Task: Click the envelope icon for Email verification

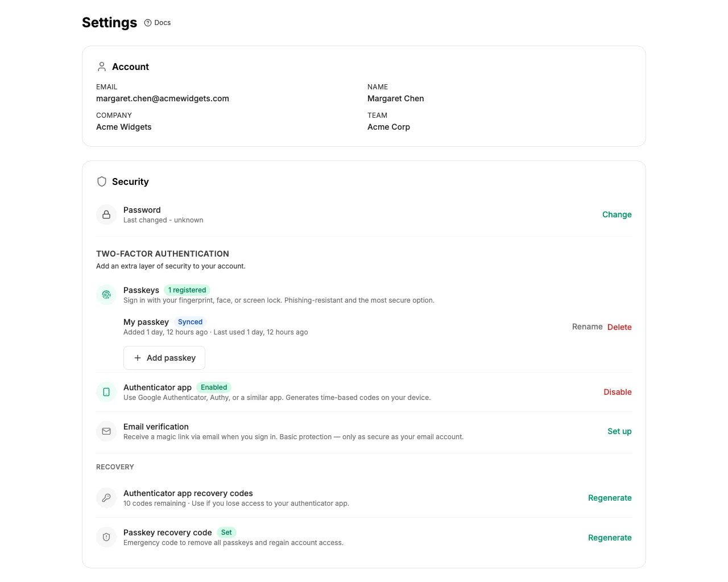Action: point(106,431)
